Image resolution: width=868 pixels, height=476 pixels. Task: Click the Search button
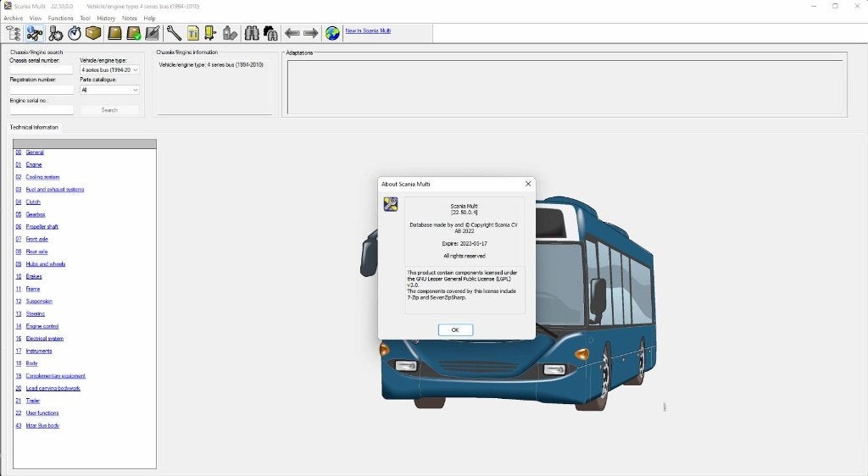point(109,110)
